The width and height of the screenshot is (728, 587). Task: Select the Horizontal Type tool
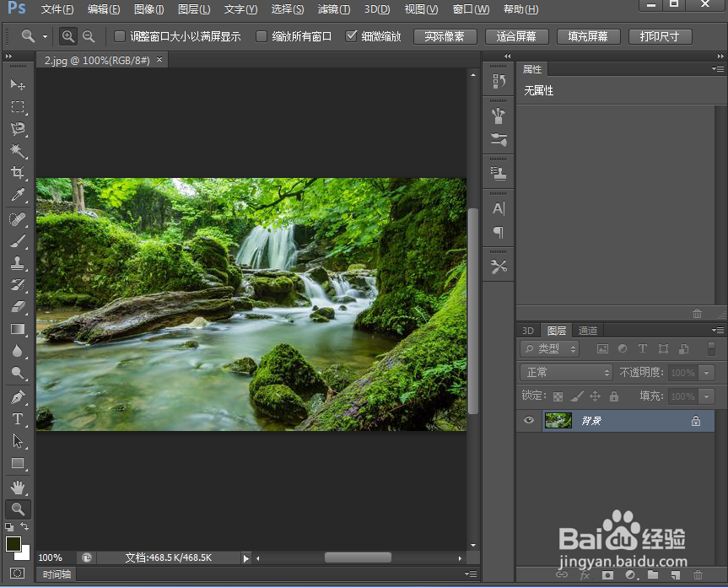click(18, 419)
